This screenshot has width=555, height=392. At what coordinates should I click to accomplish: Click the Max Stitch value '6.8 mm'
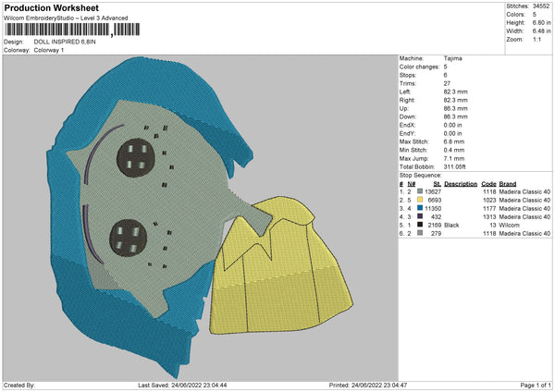[454, 141]
